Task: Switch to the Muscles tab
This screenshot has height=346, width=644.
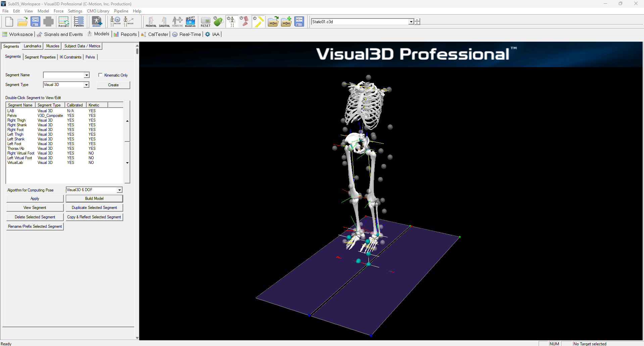Action: (53, 46)
